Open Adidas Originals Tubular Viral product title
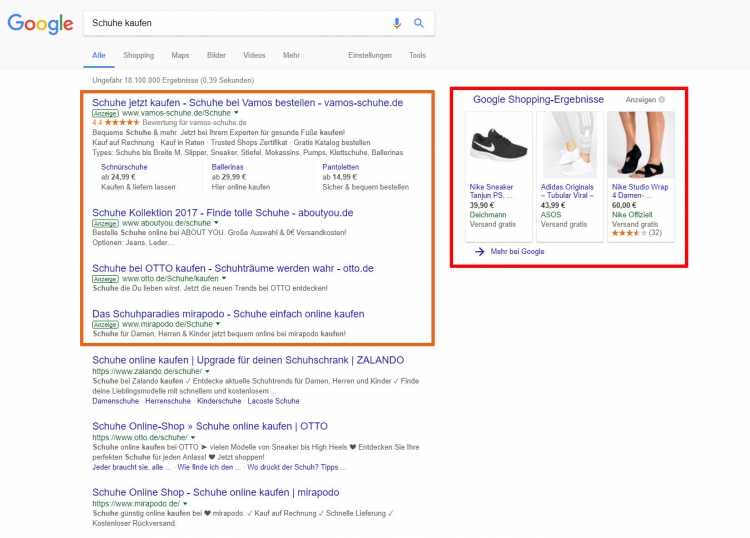 [x=567, y=191]
